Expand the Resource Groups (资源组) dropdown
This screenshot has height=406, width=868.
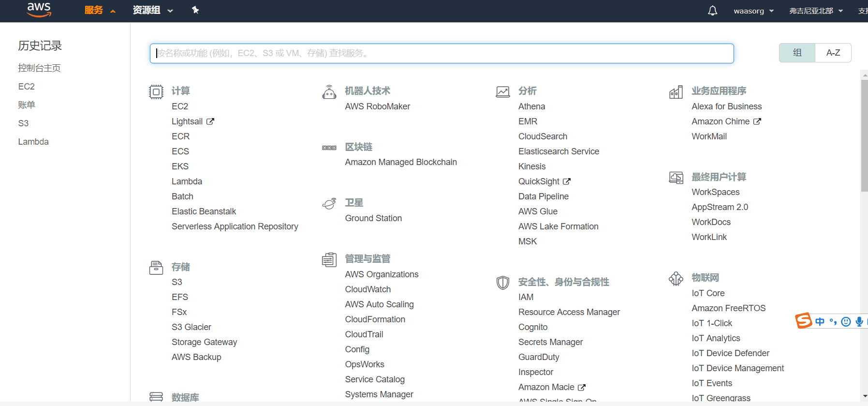153,10
